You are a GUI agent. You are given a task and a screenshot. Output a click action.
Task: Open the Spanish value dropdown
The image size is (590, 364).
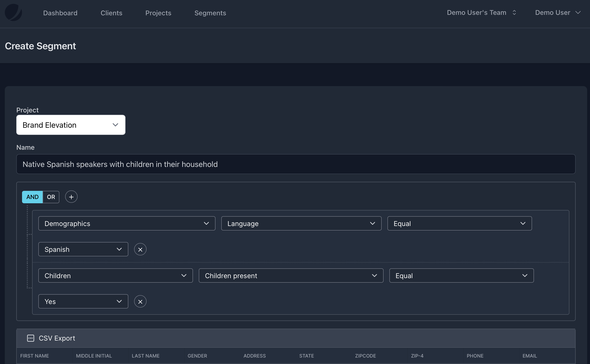[83, 249]
